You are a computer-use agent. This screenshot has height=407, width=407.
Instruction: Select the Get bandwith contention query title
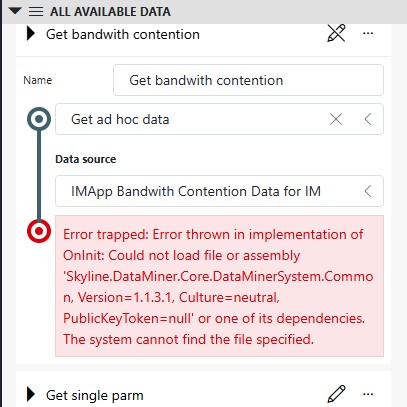click(123, 34)
